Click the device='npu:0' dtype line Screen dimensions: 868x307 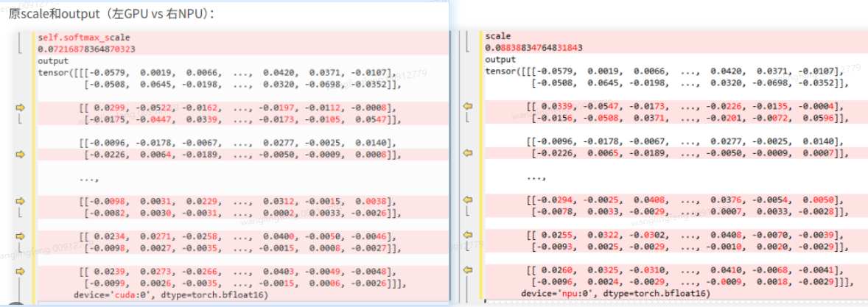click(615, 293)
